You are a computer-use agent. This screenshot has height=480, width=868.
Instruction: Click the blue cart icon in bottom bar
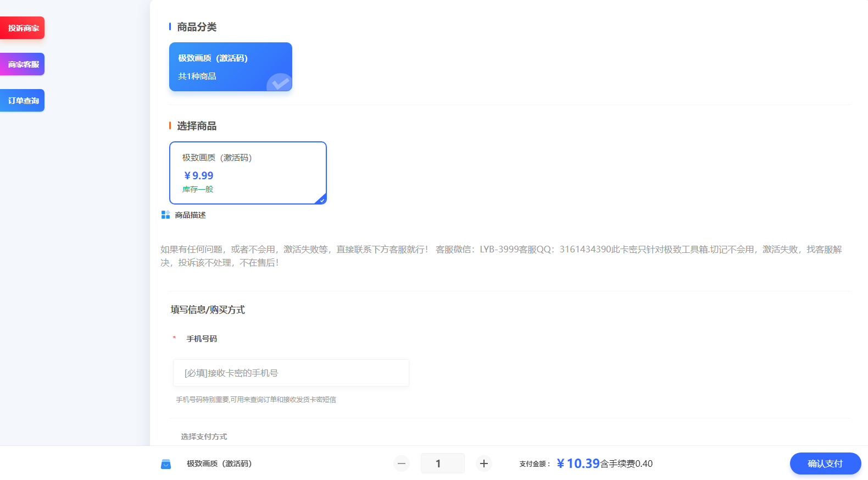point(166,464)
